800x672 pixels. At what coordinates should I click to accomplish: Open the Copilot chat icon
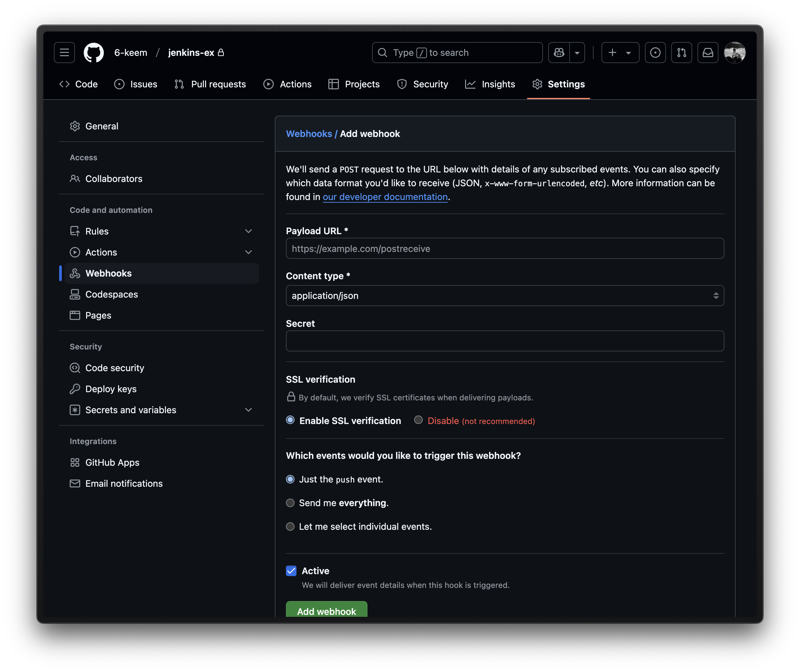(x=559, y=53)
